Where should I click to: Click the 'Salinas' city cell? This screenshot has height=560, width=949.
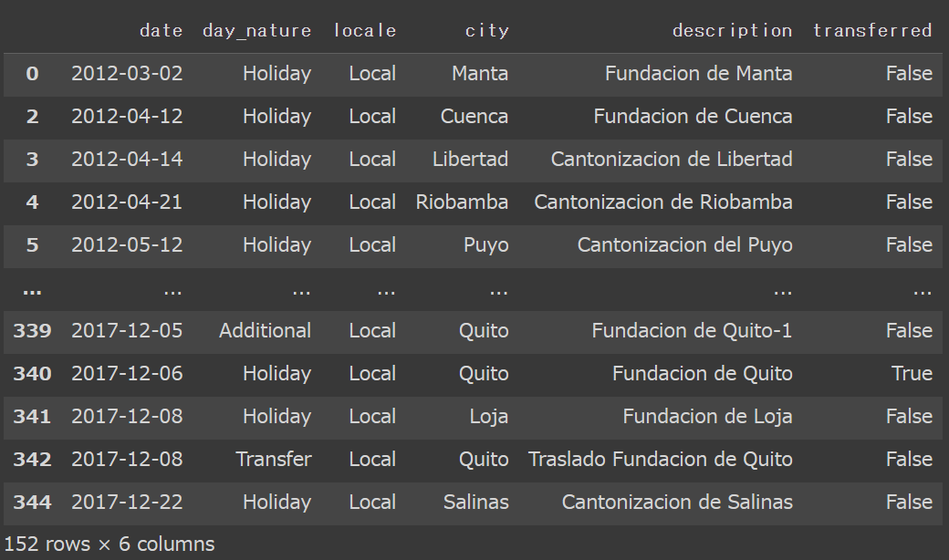click(475, 502)
